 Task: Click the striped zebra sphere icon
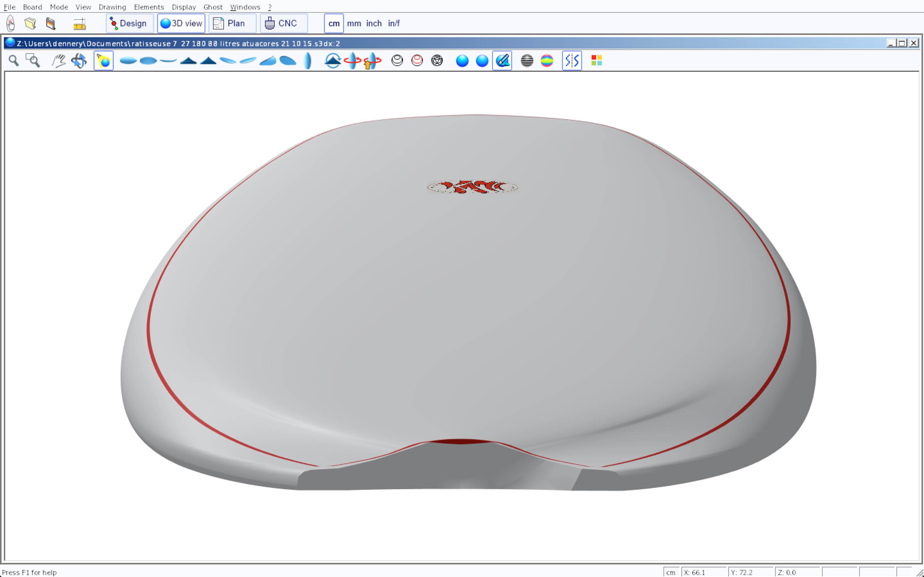527,61
